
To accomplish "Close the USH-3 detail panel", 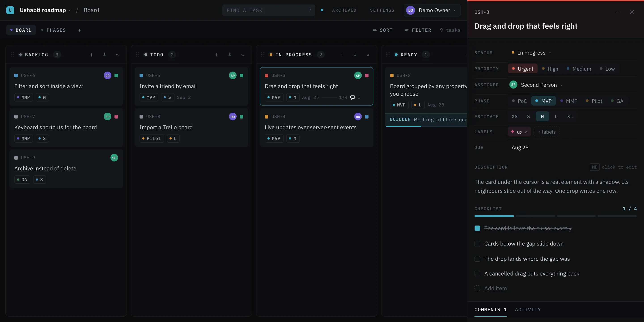I will [x=632, y=12].
